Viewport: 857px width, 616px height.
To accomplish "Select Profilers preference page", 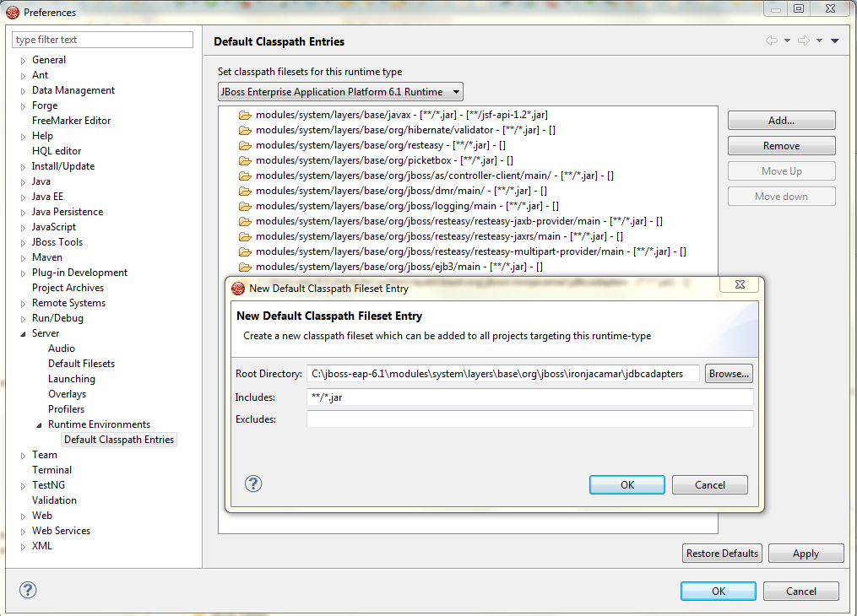I will [66, 409].
